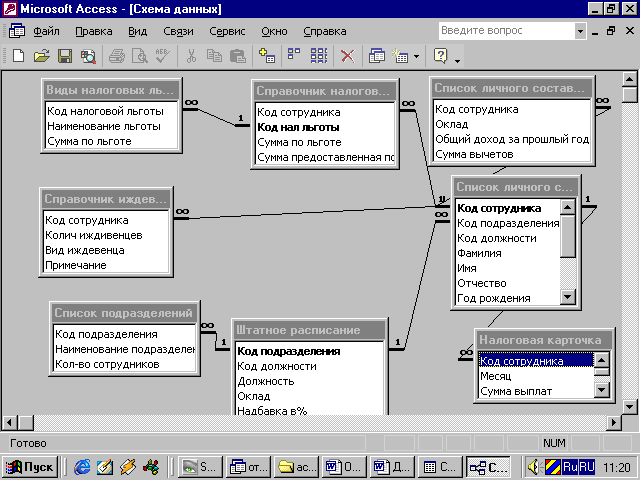Click Show Direct Relationships toolbar icon
Image resolution: width=640 pixels, height=480 pixels.
coord(294,56)
